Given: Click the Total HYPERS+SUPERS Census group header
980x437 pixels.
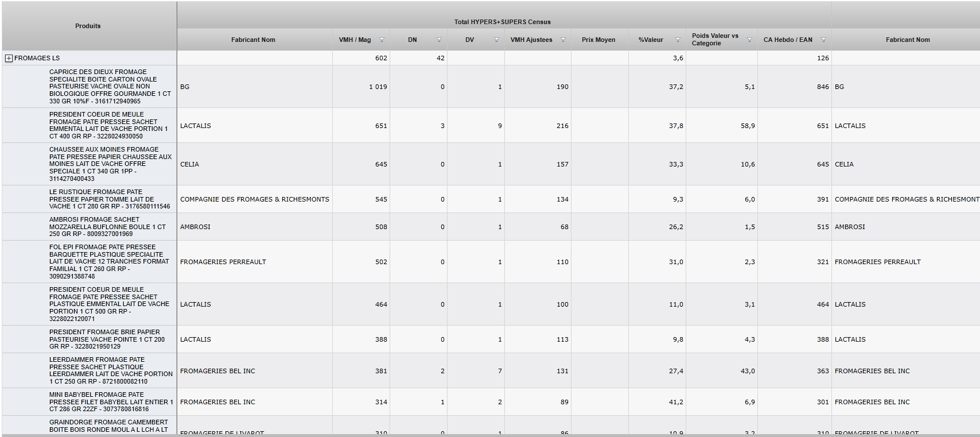Looking at the screenshot, I should coord(503,22).
